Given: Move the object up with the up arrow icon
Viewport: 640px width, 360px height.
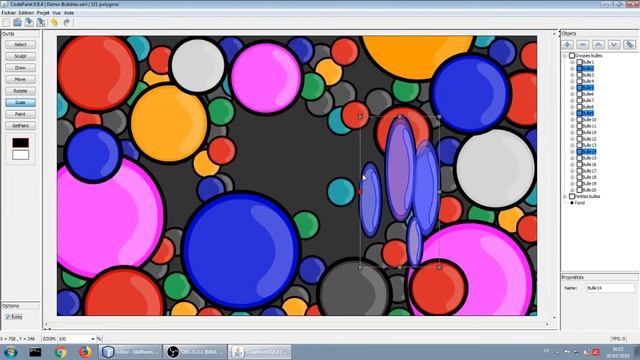Looking at the screenshot, I should point(598,44).
